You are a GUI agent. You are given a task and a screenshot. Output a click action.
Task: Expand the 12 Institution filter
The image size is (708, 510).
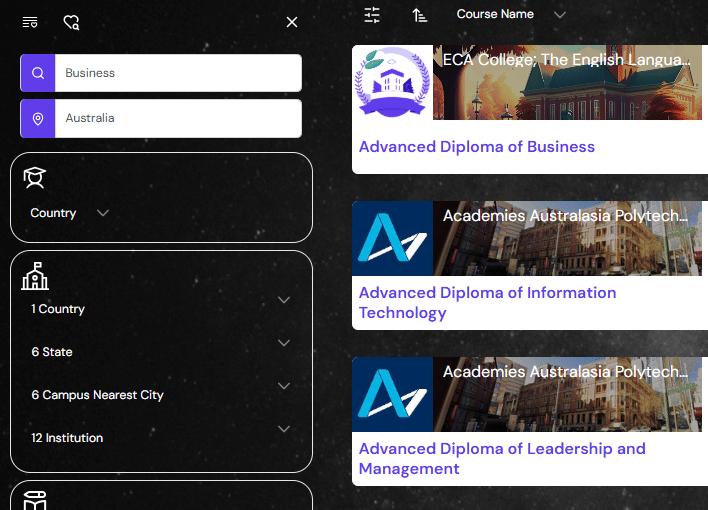[284, 429]
